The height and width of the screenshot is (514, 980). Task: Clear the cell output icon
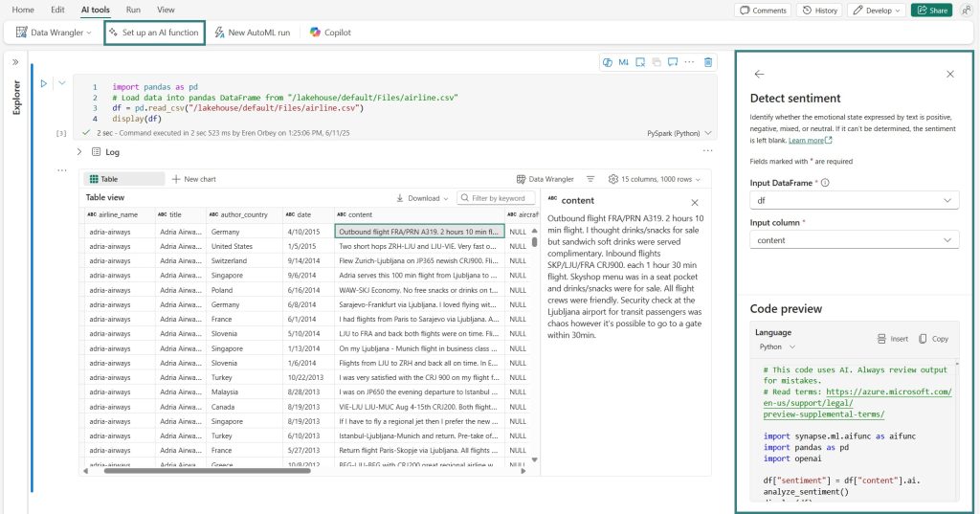(640, 62)
